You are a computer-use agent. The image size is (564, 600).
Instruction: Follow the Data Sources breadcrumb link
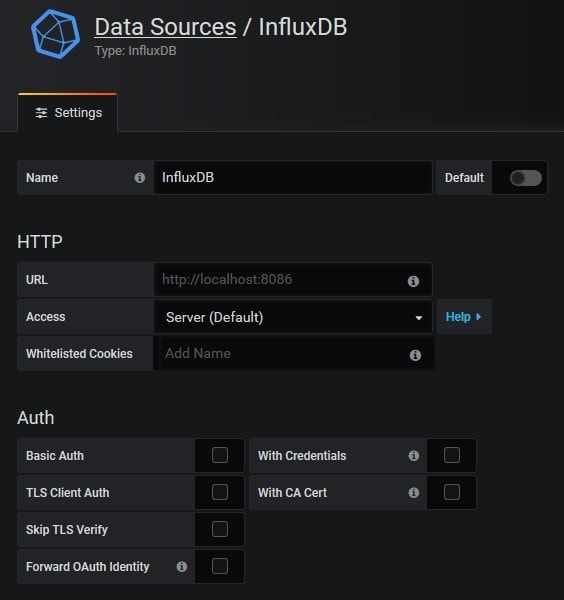tap(165, 27)
